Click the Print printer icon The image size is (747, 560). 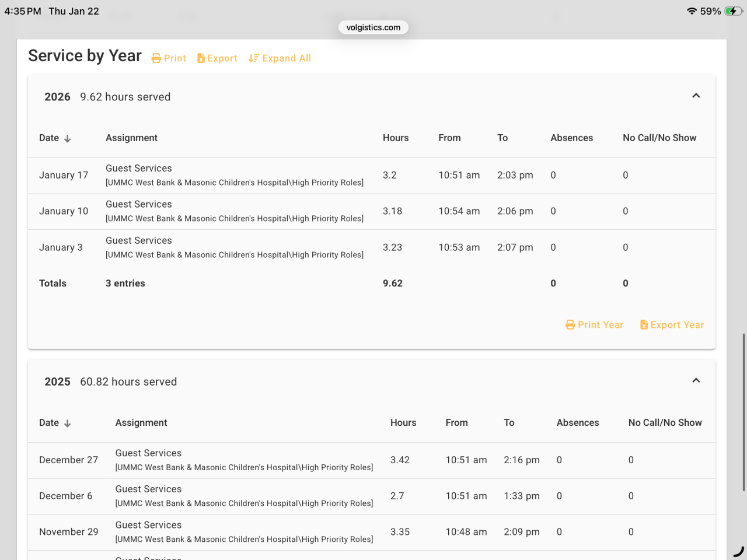coord(156,58)
